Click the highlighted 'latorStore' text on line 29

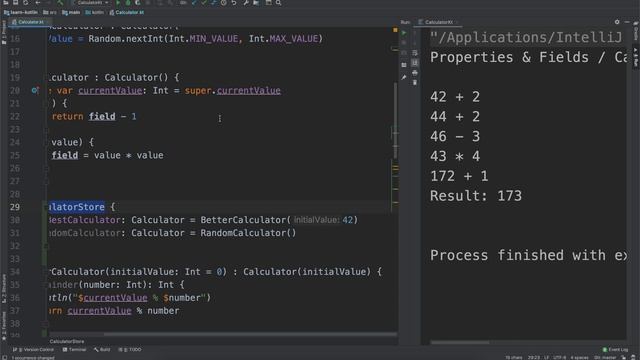tap(76, 207)
